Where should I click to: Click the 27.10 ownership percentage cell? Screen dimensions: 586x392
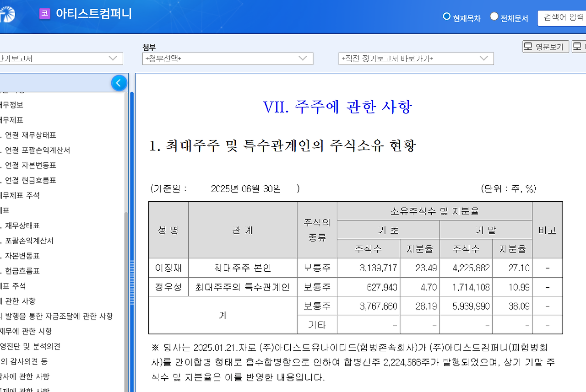(x=512, y=268)
